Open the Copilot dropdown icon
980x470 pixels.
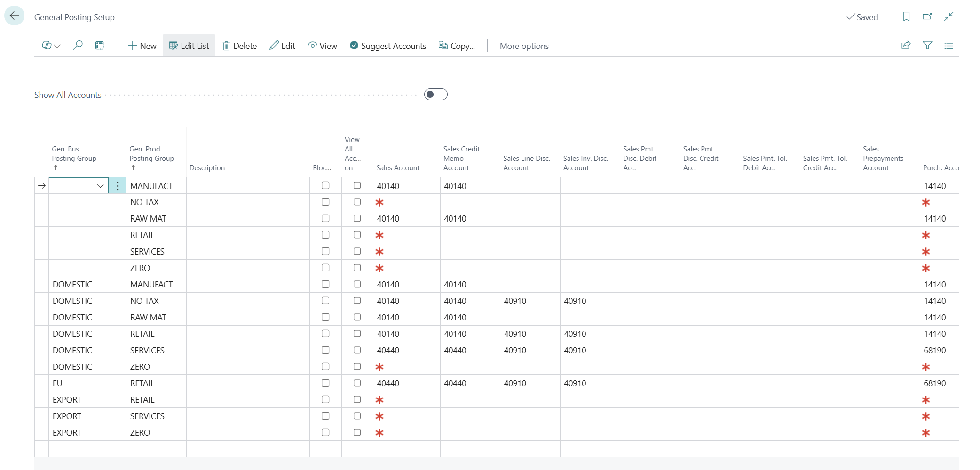(x=51, y=46)
